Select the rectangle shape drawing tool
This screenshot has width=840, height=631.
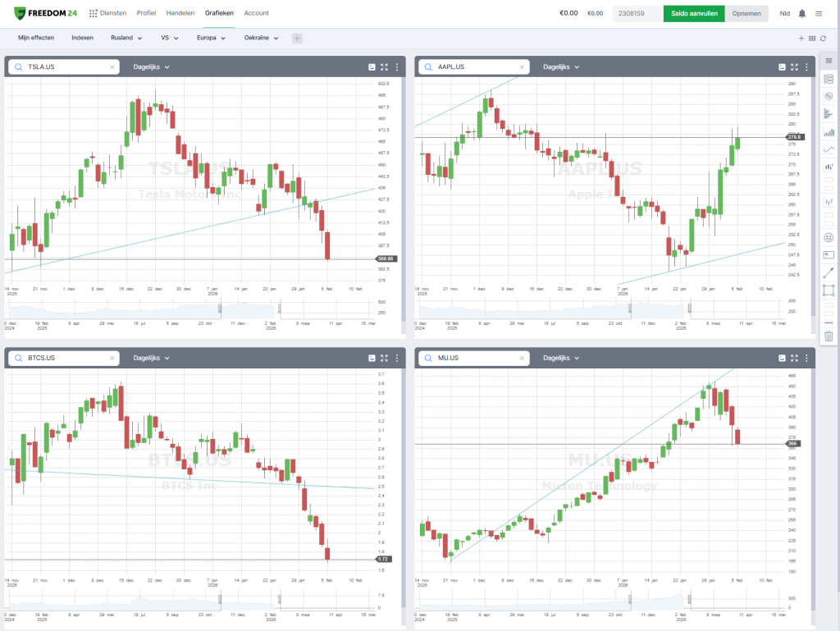[829, 290]
